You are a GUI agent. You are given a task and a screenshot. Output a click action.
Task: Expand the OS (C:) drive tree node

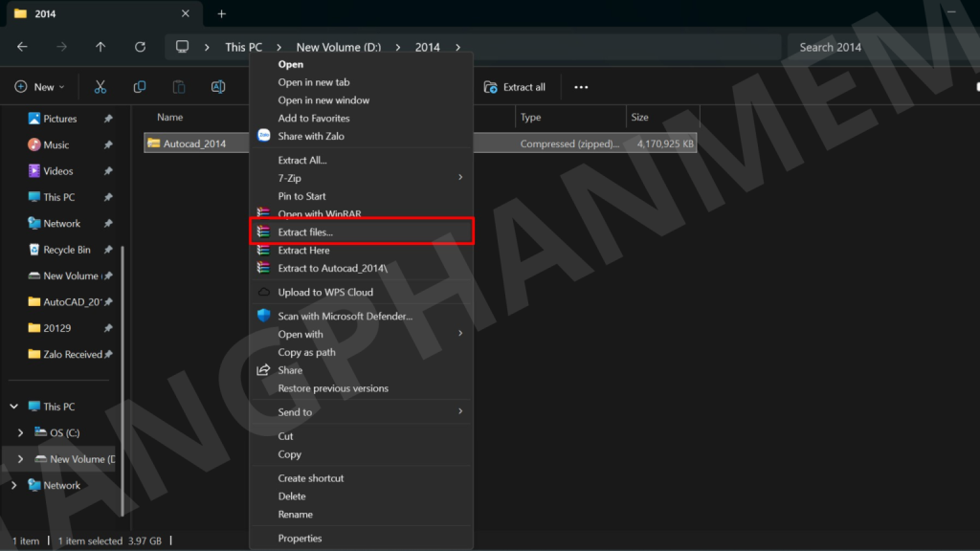point(21,433)
